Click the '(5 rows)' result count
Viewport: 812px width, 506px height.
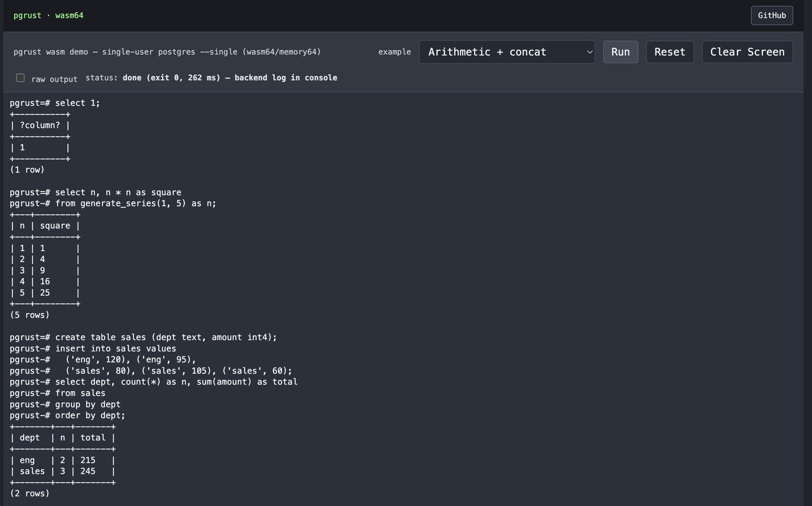[30, 315]
